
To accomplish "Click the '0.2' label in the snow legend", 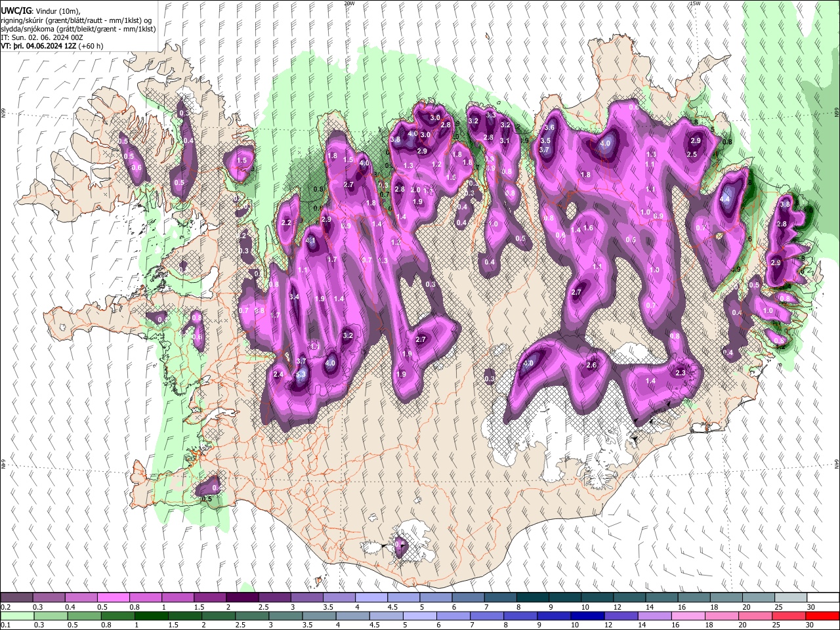I will [5, 607].
